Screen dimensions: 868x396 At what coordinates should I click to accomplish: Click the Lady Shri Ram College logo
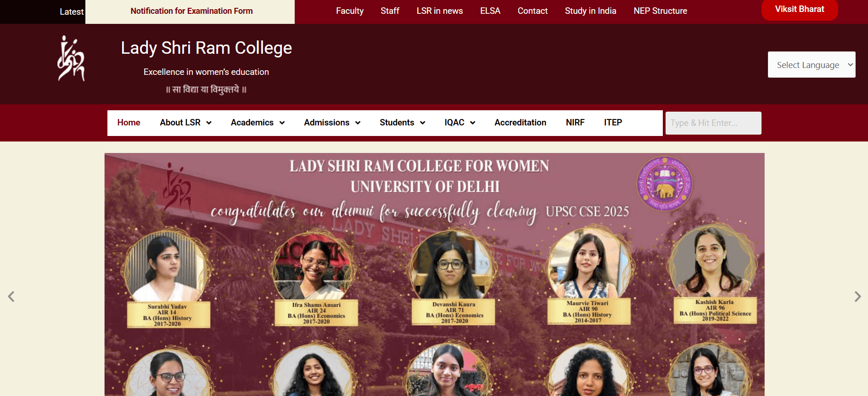click(71, 58)
